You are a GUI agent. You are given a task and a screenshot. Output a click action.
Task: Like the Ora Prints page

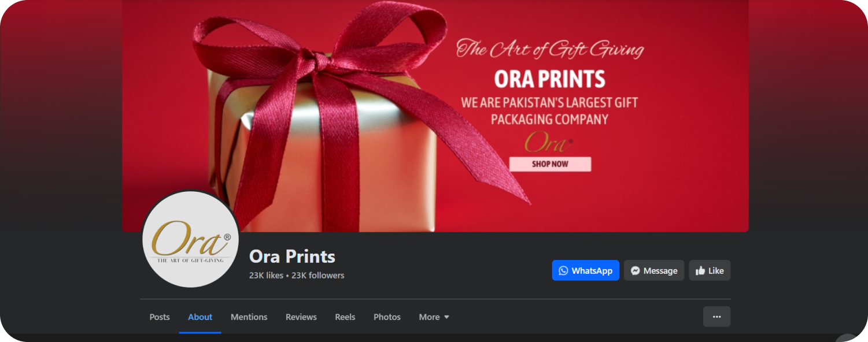pos(710,270)
